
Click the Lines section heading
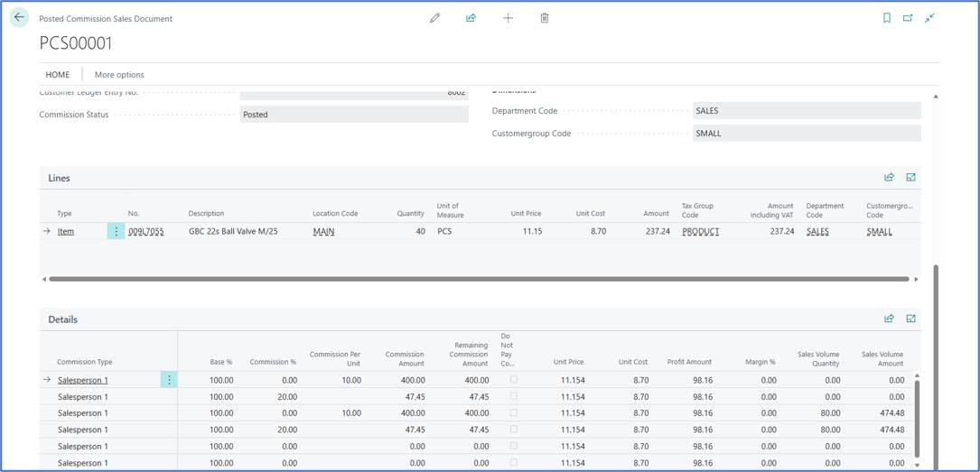point(60,178)
